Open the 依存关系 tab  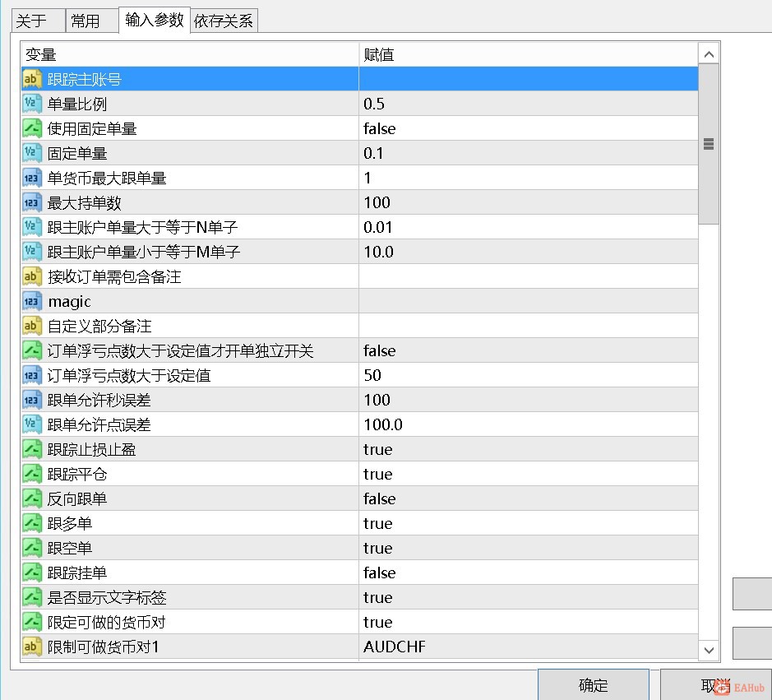(x=224, y=21)
